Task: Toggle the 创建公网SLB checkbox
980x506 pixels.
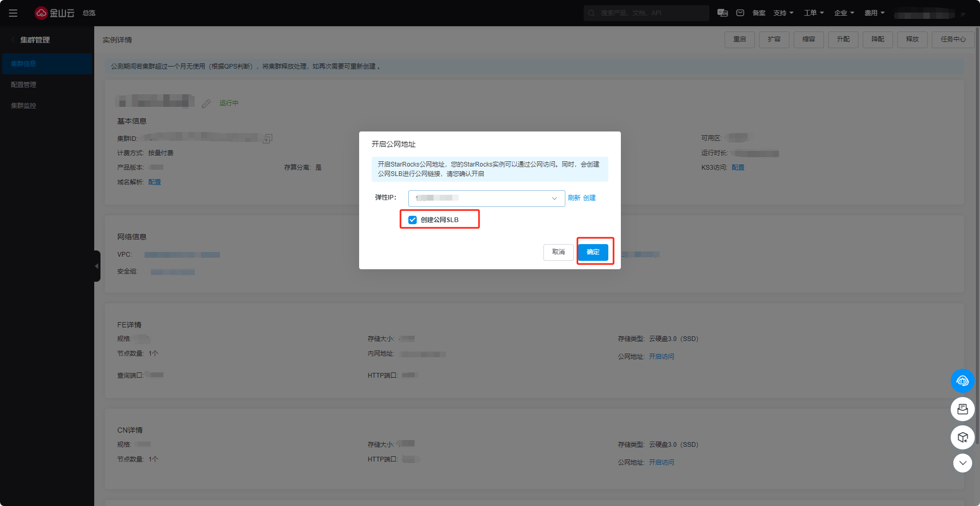Action: point(413,220)
